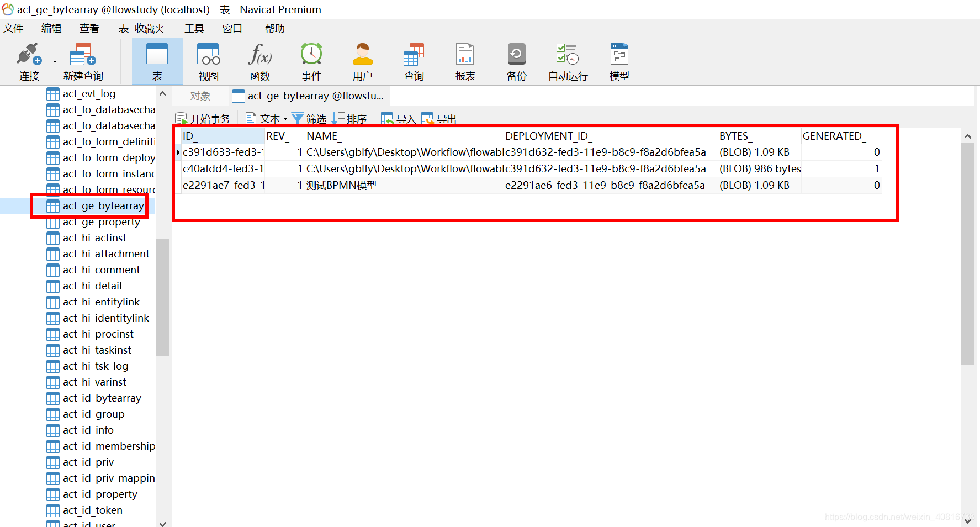Click the REV_ column header
This screenshot has width=980, height=527.
(x=285, y=136)
